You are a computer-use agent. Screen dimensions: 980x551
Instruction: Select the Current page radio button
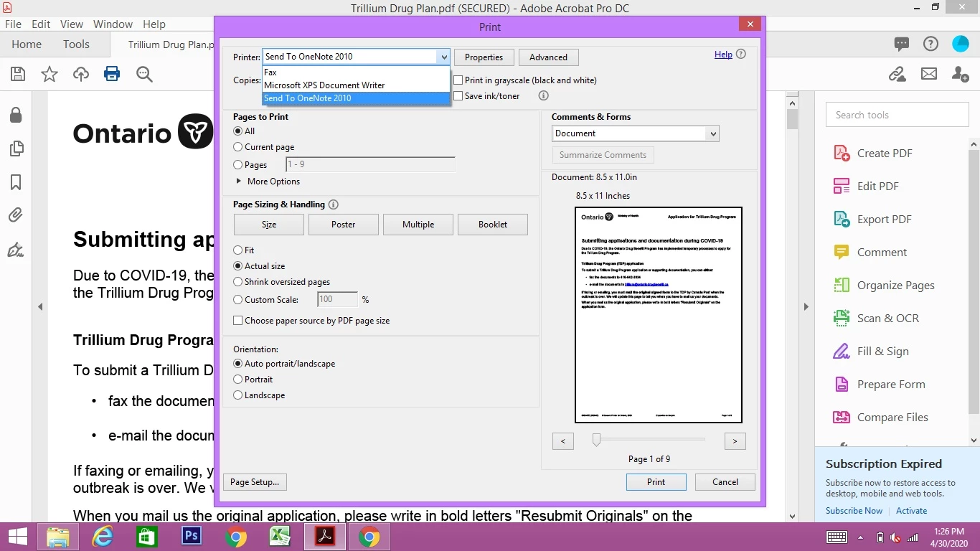coord(237,147)
